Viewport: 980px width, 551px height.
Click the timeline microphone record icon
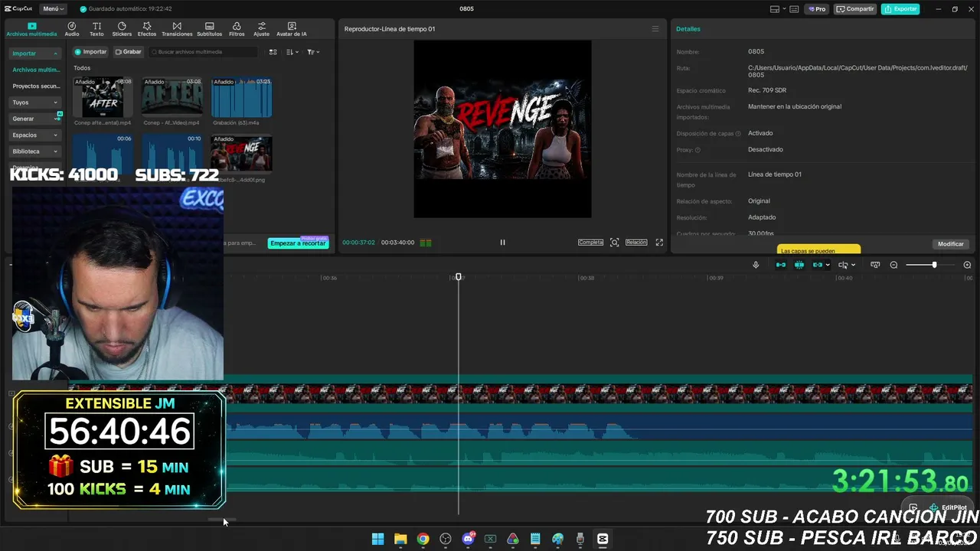click(756, 265)
